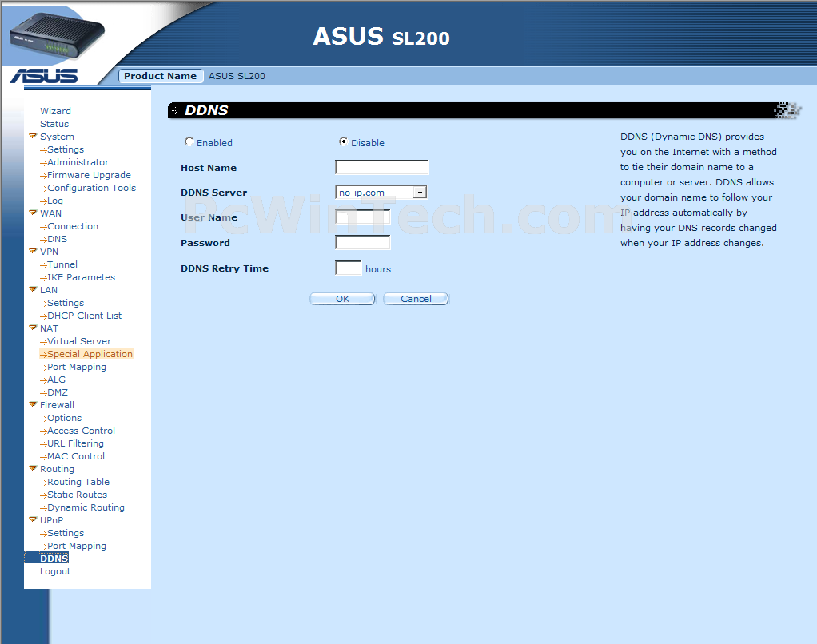
Task: Click the Password input field
Action: coord(363,242)
